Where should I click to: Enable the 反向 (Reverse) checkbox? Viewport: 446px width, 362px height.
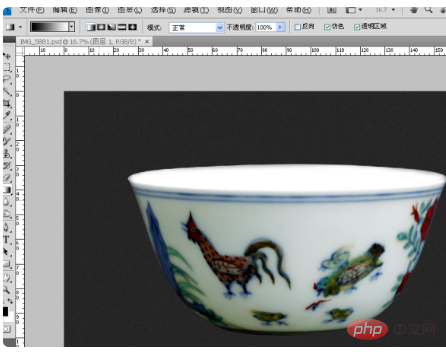coord(298,27)
